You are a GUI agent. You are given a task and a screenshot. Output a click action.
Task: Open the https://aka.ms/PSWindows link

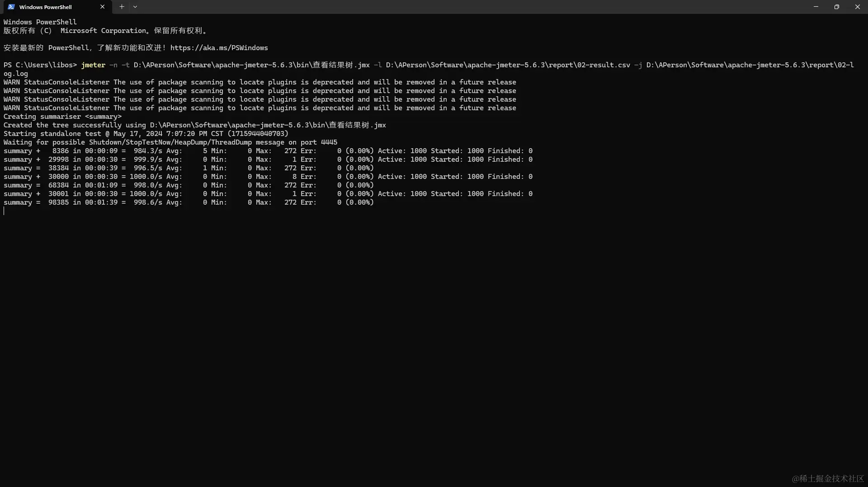pos(219,48)
